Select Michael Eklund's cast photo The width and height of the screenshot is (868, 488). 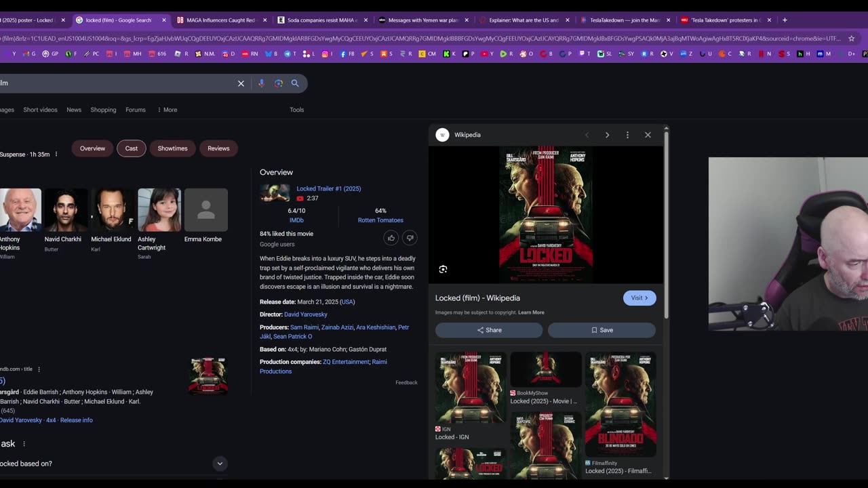click(x=112, y=210)
